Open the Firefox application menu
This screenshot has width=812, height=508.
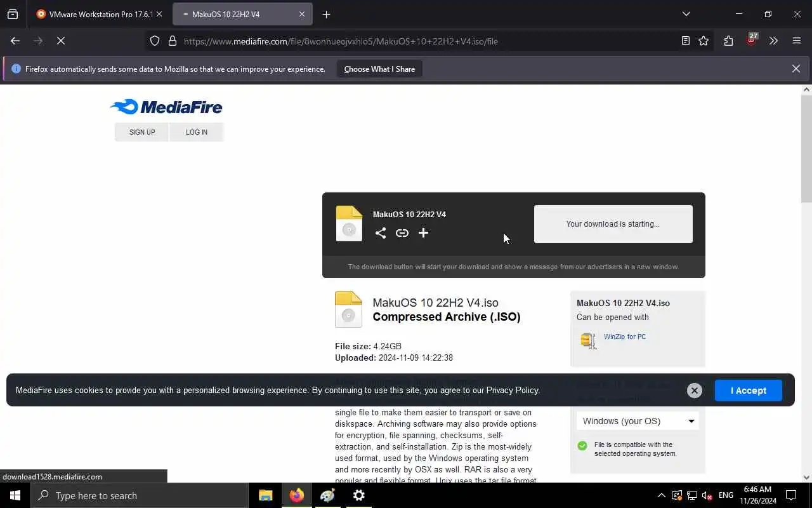797,41
